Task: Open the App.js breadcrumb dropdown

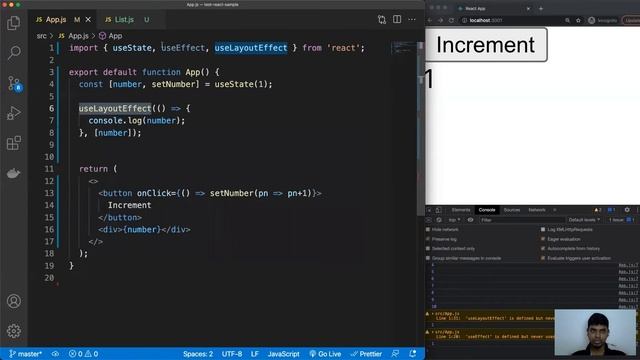Action: pos(73,36)
